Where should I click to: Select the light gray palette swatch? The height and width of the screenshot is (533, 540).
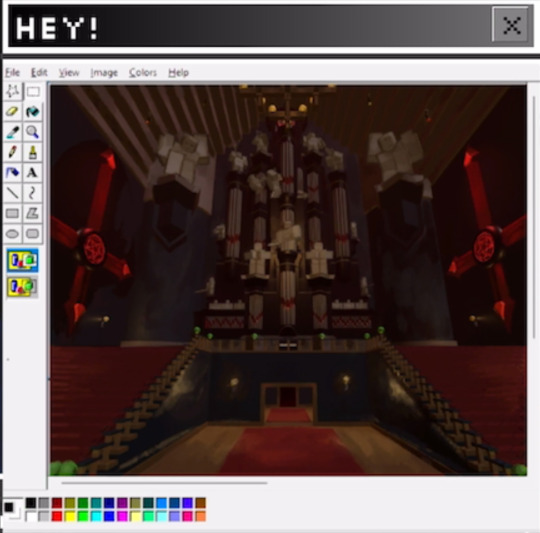pyautogui.click(x=44, y=516)
